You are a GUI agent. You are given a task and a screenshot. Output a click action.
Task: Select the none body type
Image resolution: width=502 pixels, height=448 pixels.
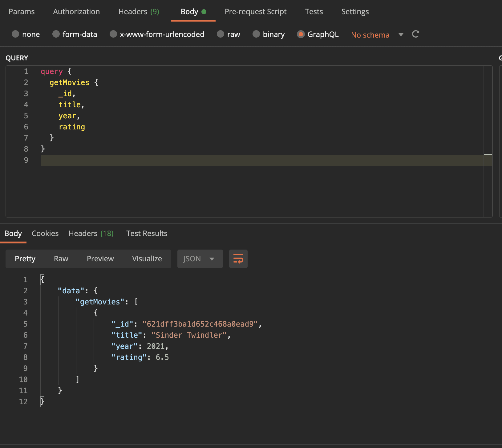[15, 34]
